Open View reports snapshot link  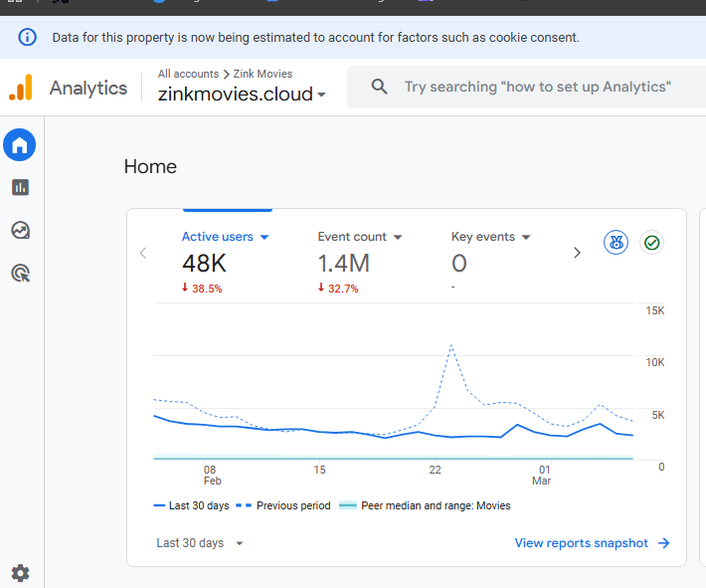(592, 543)
